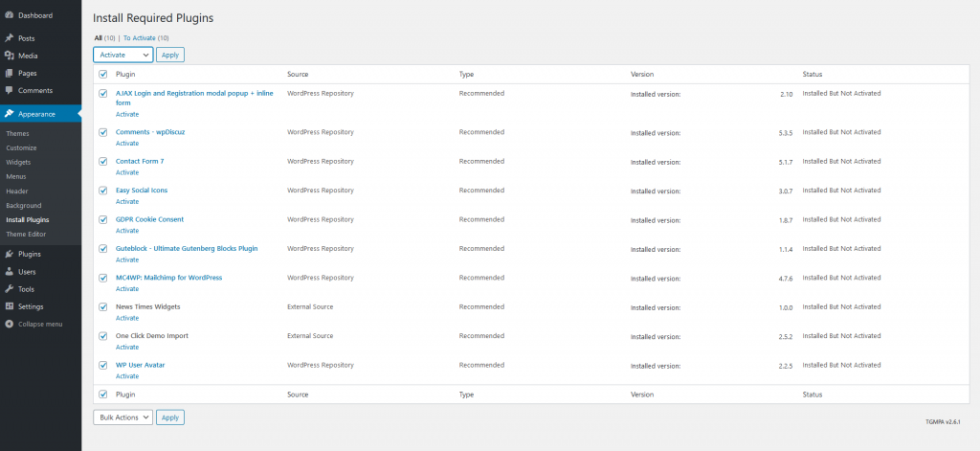Open the Easy Social Icons title link
The image size is (980, 451).
(142, 191)
